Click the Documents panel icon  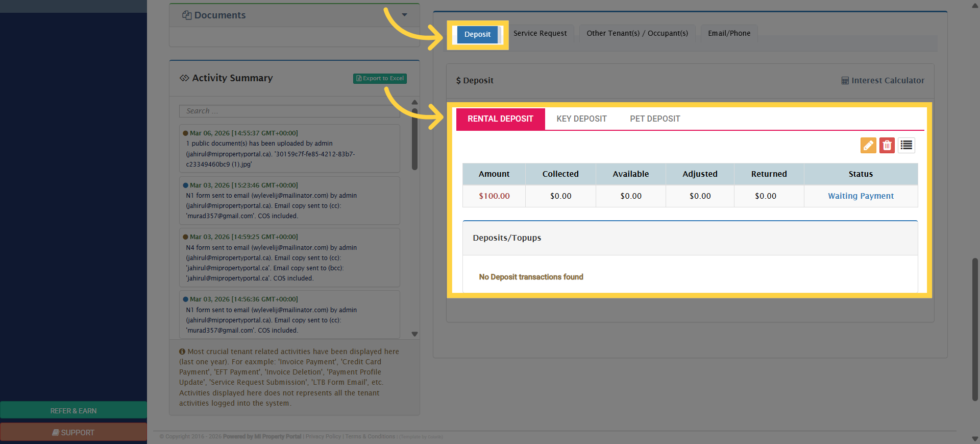pos(187,15)
